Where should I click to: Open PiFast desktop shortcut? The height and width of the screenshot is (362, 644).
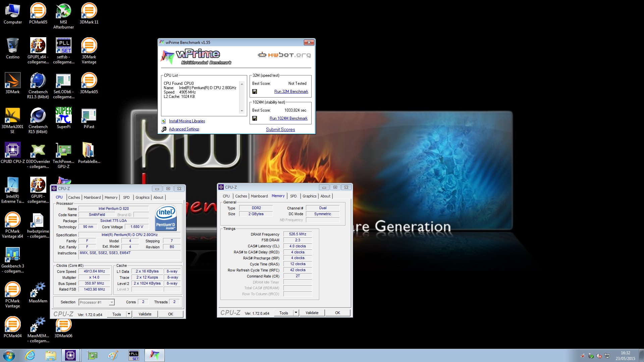(x=89, y=118)
